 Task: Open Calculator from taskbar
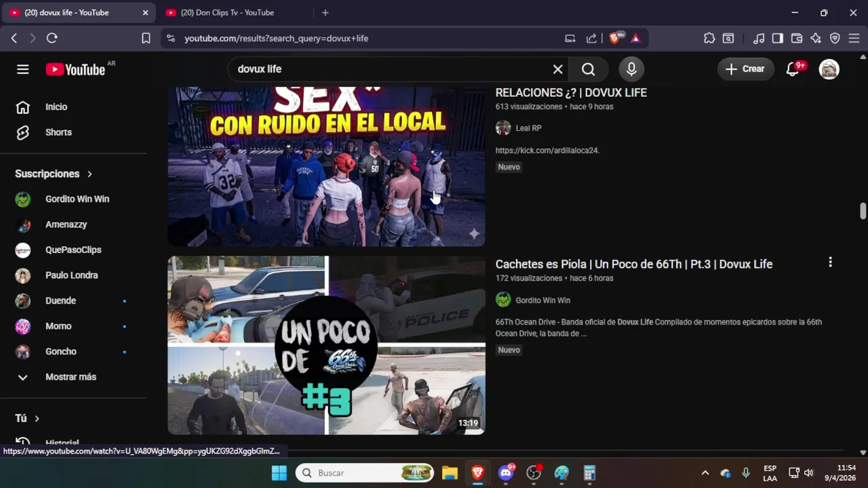click(x=589, y=473)
